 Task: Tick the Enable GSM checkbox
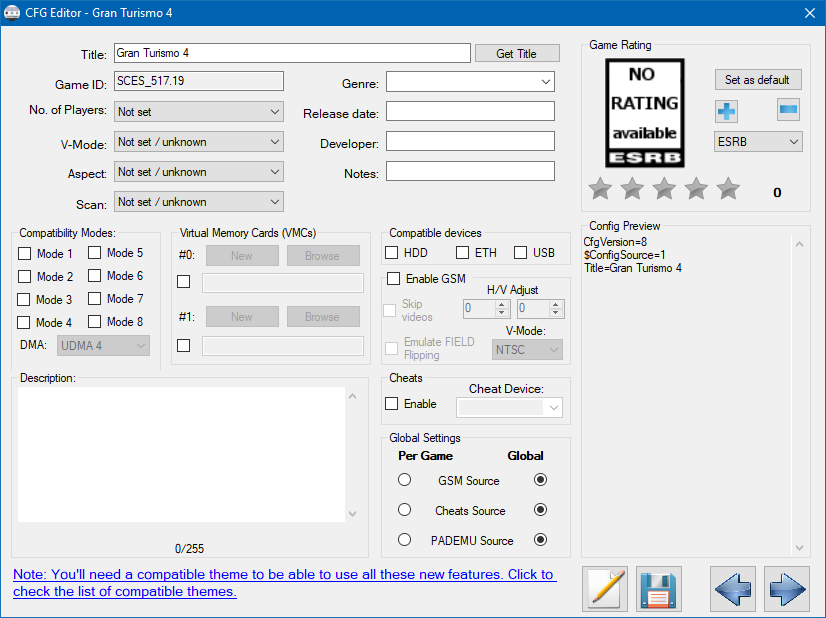click(394, 278)
